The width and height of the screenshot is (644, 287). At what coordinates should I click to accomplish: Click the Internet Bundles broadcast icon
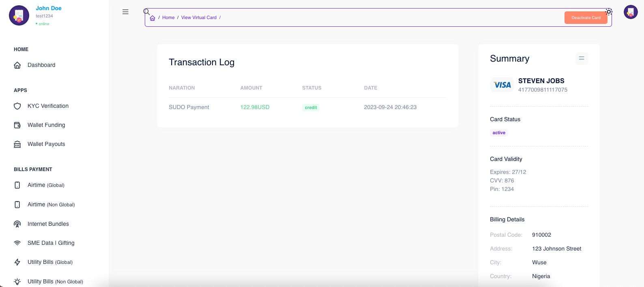(x=17, y=224)
